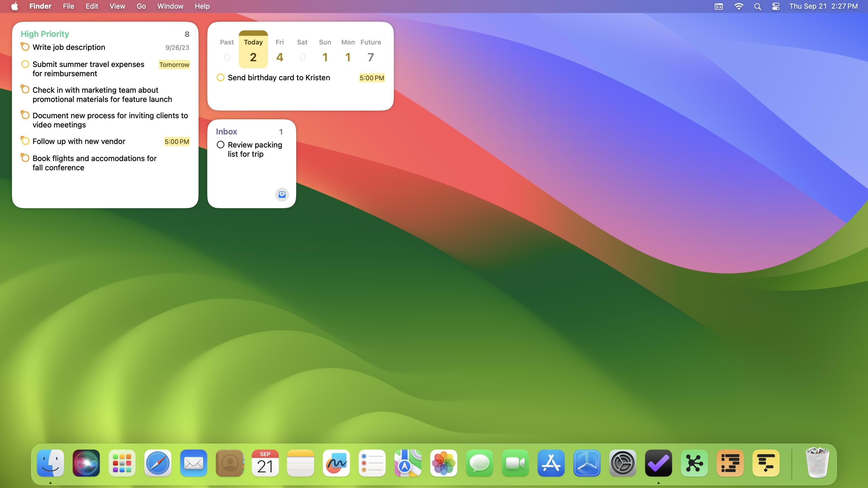Viewport: 868px width, 488px height.
Task: Click task count badge showing 8 items
Action: click(x=187, y=34)
